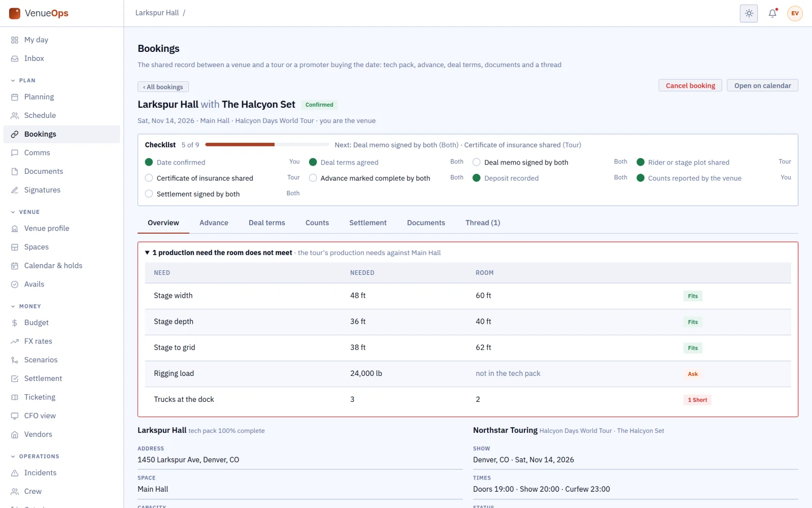812x508 pixels.
Task: Click Open on calendar button
Action: [762, 85]
